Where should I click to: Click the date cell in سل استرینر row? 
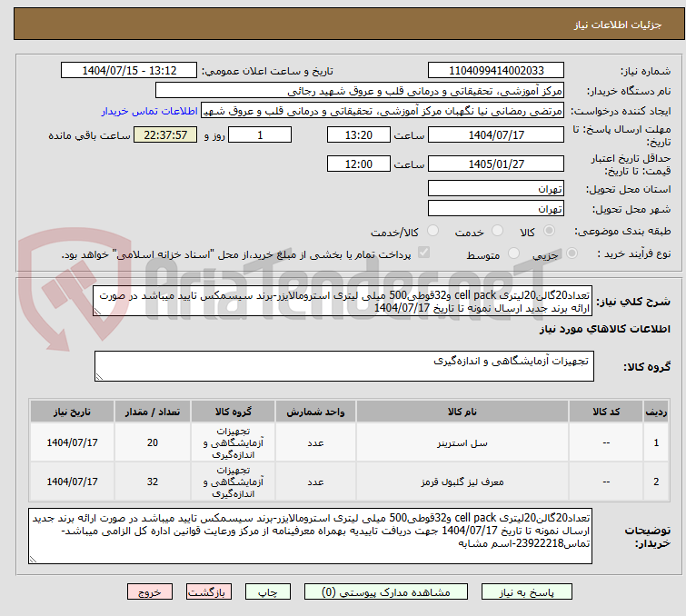(x=72, y=442)
